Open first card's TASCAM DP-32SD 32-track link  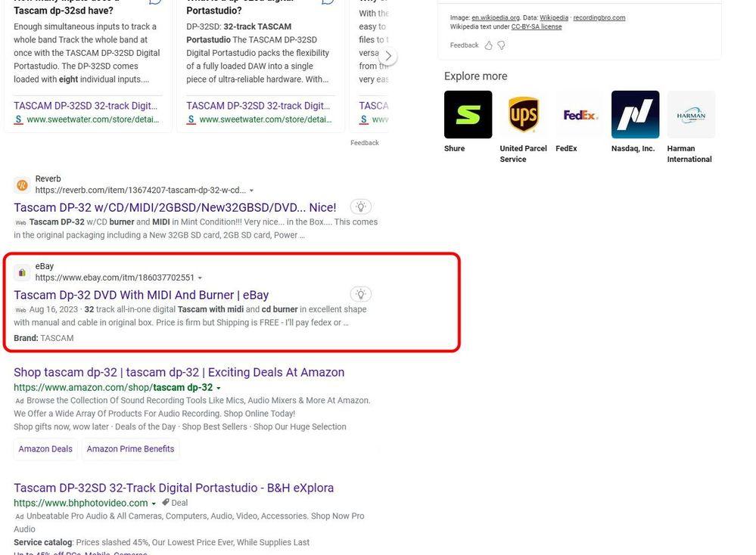tap(86, 106)
